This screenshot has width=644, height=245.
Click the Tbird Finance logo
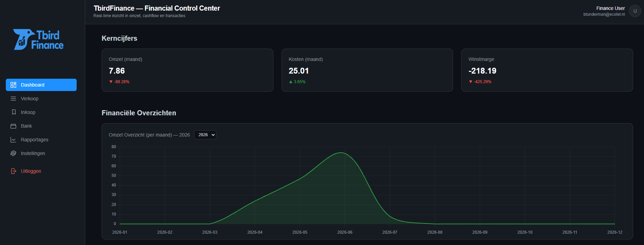point(38,40)
